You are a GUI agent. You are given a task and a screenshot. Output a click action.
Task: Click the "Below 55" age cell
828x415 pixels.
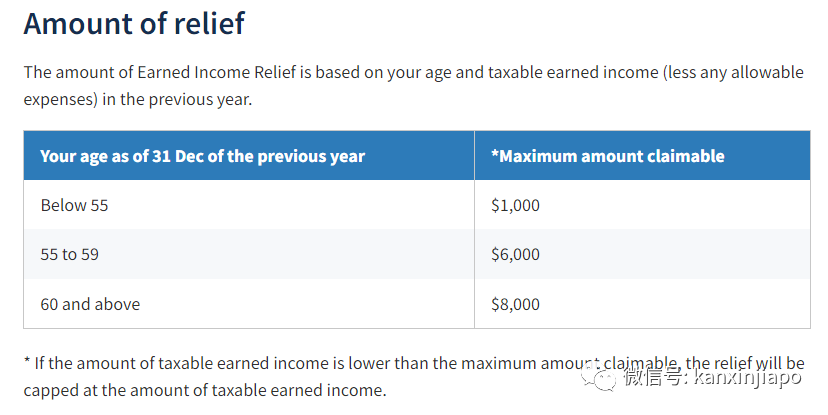tap(249, 205)
